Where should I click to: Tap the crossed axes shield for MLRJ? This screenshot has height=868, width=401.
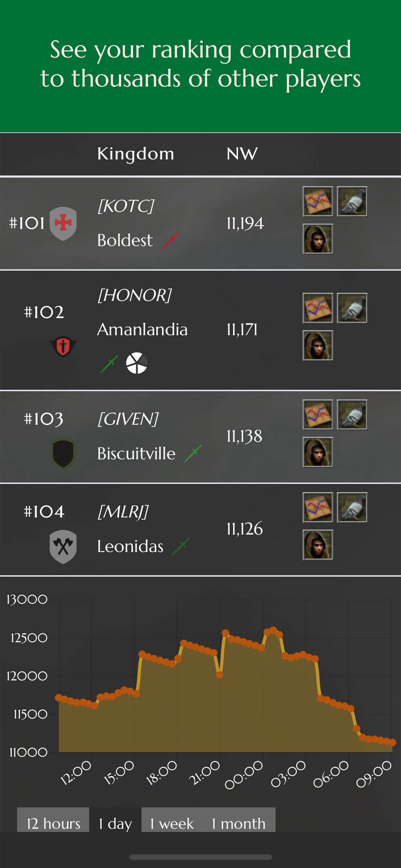[x=63, y=547]
